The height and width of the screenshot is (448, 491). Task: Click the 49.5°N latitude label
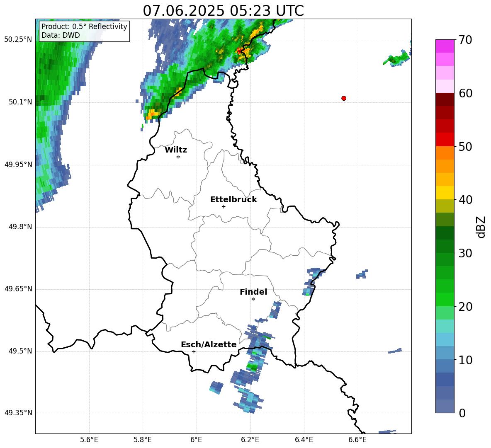tap(20, 351)
